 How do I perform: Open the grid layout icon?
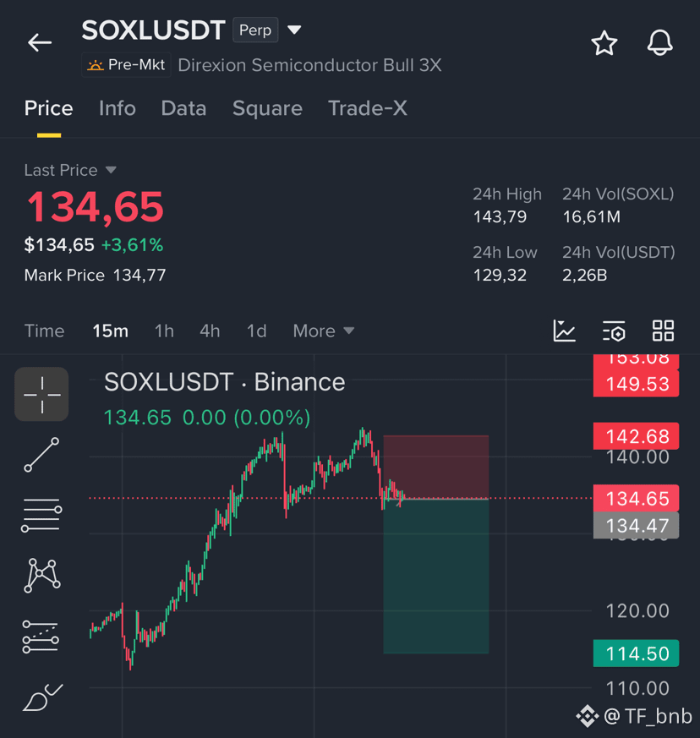[663, 331]
